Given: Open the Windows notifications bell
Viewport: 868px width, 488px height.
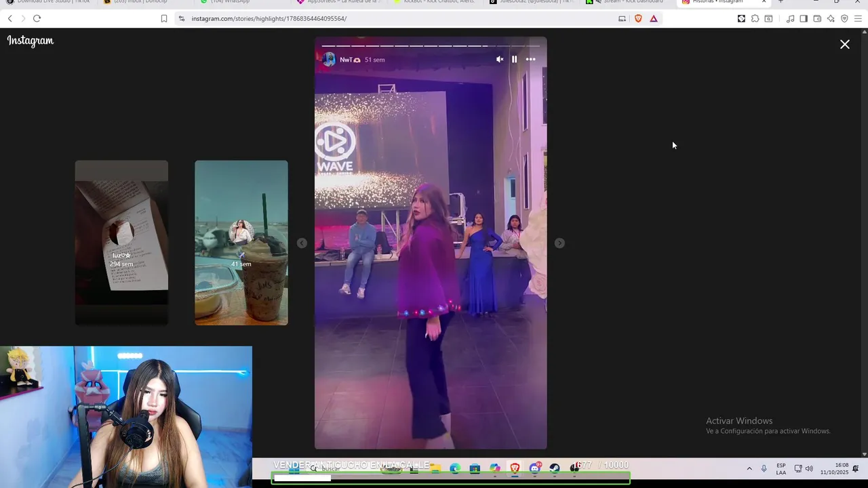Looking at the screenshot, I should pyautogui.click(x=856, y=468).
